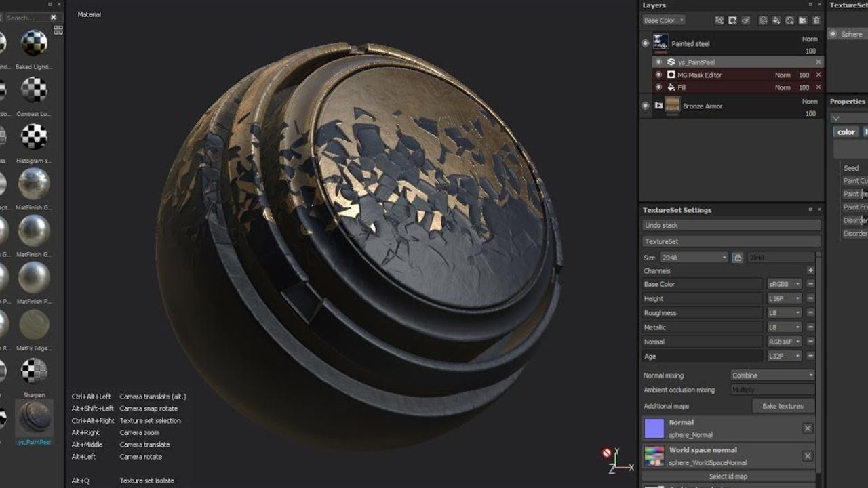Viewport: 868px width, 488px height.
Task: Open the Base Color channel dropdown in Layers
Action: [663, 20]
